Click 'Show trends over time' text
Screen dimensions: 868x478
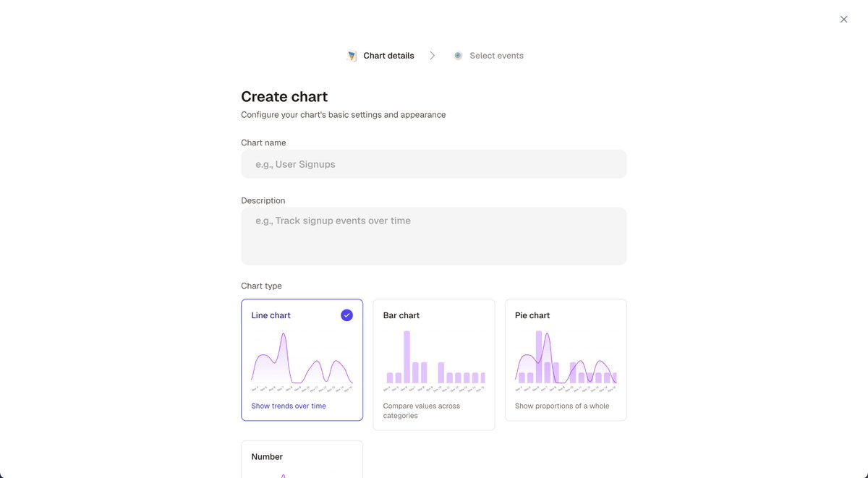[289, 406]
